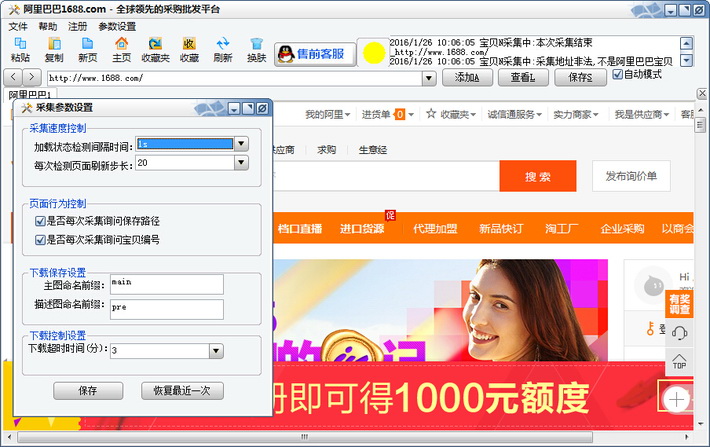
Task: Navigate forward with the right arrow
Action: [x=31, y=77]
